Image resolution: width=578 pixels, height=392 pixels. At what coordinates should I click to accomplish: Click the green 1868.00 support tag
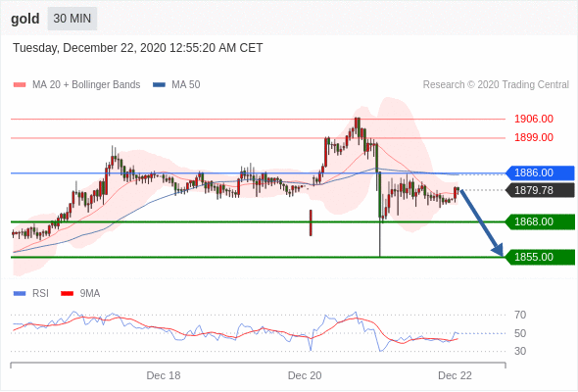coord(540,221)
